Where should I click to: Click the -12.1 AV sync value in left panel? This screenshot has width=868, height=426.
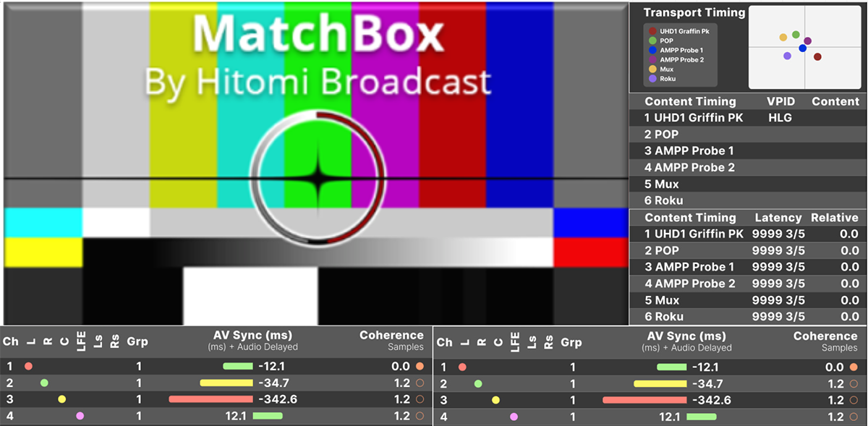click(x=273, y=366)
